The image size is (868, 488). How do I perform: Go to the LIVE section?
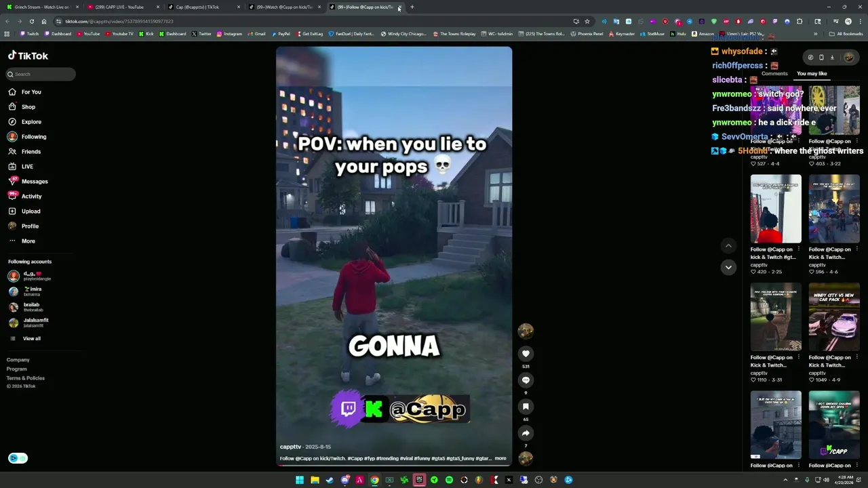point(20,166)
